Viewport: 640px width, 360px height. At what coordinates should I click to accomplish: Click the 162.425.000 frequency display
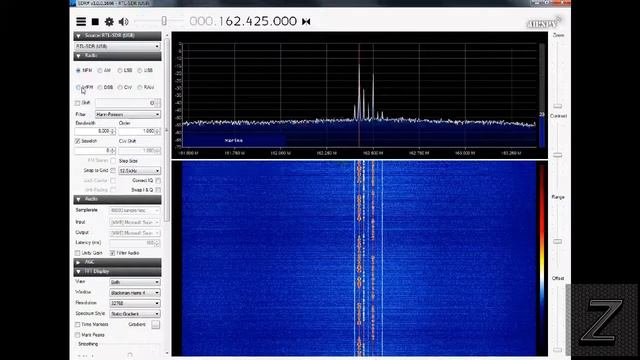click(243, 21)
